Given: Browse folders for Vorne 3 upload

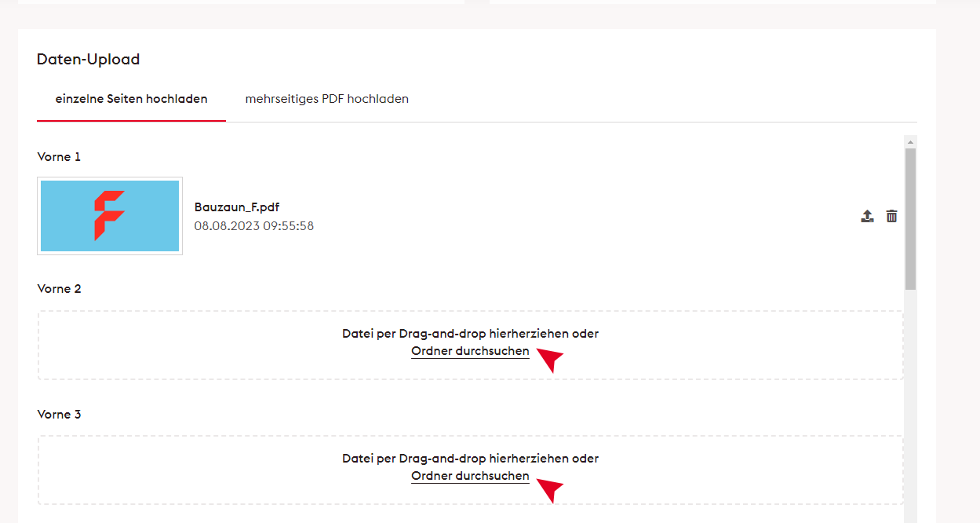Looking at the screenshot, I should point(470,476).
